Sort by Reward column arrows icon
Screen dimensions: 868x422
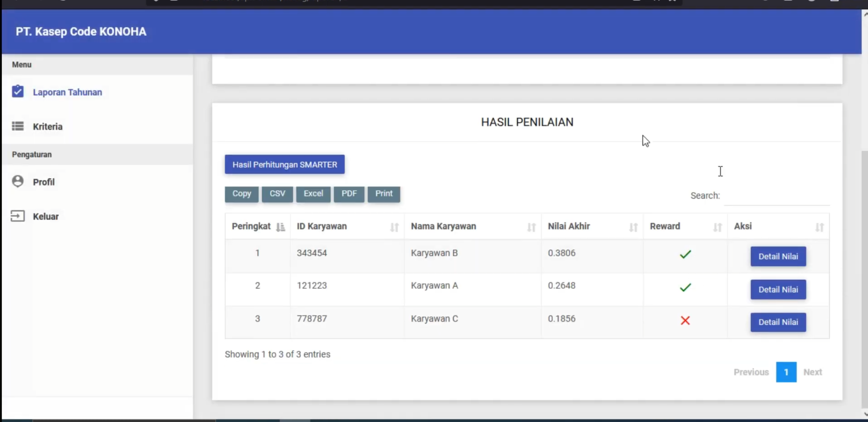(x=718, y=227)
